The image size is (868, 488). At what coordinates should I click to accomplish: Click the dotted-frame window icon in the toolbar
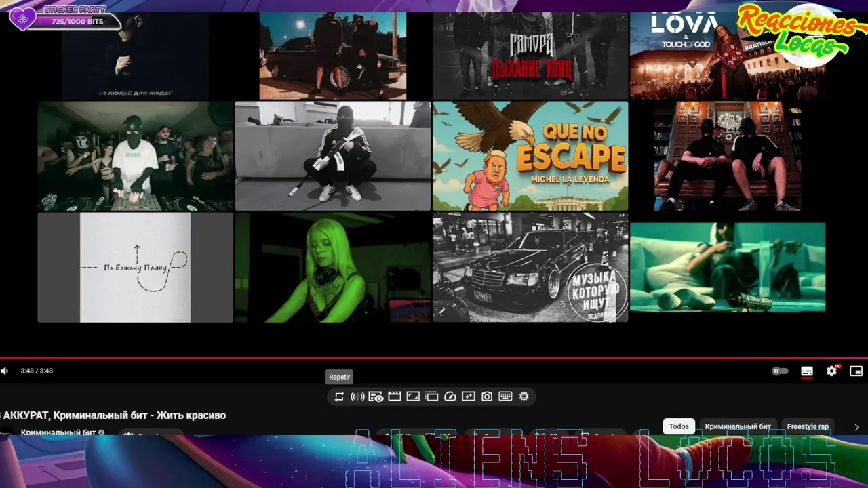tap(431, 396)
